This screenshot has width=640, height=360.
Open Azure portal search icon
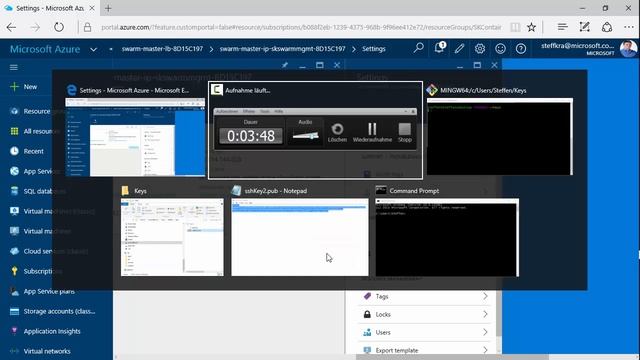coord(418,48)
